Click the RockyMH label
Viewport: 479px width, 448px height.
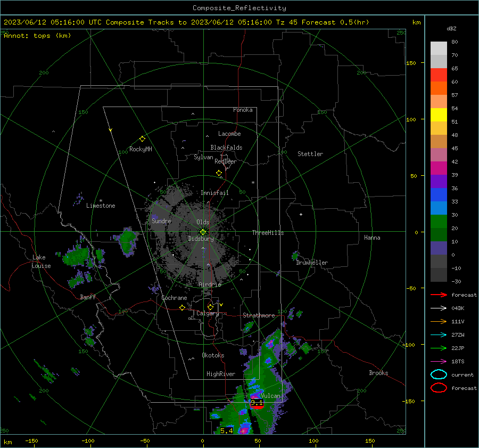click(x=141, y=149)
